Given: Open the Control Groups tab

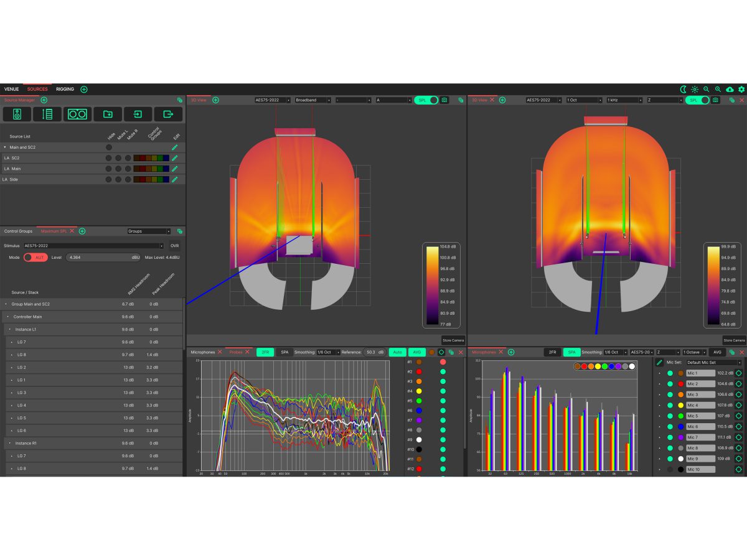Looking at the screenshot, I should pyautogui.click(x=18, y=231).
